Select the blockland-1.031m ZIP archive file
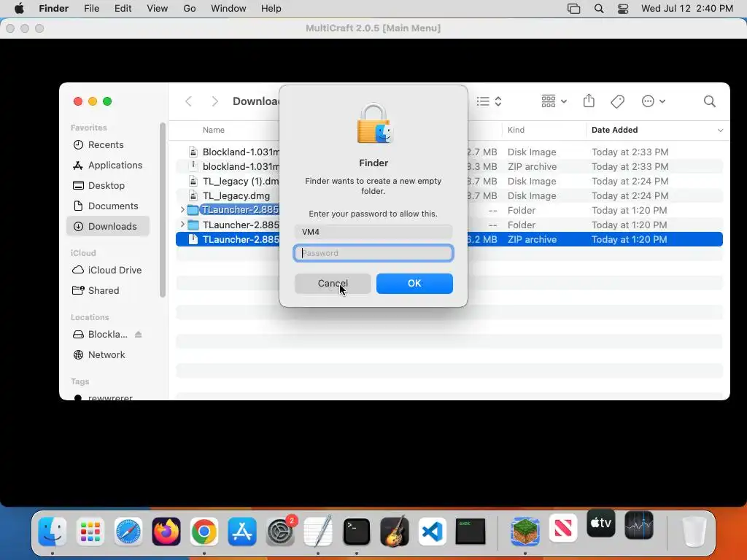The width and height of the screenshot is (747, 560). coord(449,167)
